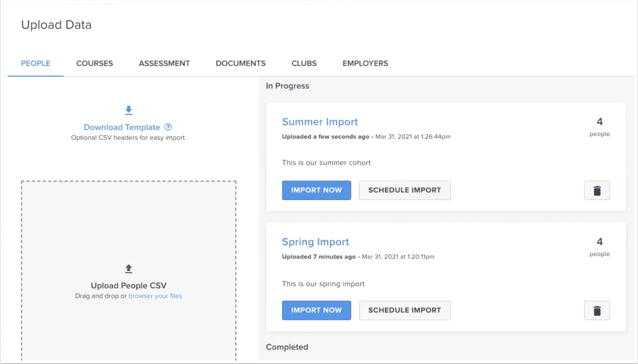Switch to the DOCUMENTS tab
The image size is (638, 364).
(x=240, y=63)
